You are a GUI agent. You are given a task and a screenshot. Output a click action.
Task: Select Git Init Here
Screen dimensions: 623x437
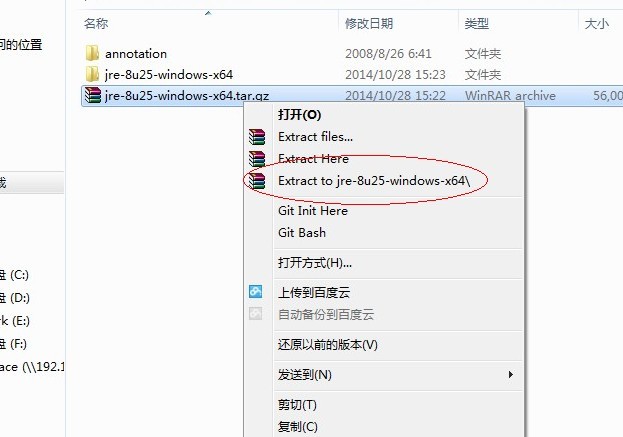coord(313,211)
